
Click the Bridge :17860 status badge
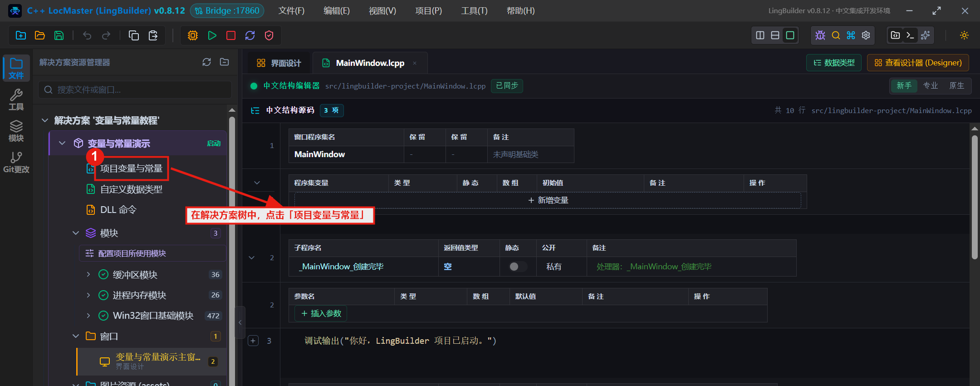coord(227,10)
